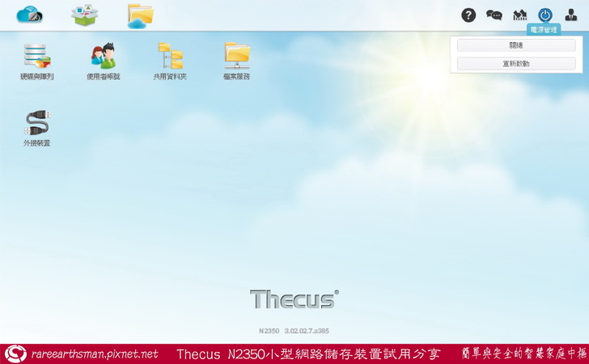Open 外接裝置 external devices icon
The image size is (589, 364).
click(x=37, y=128)
